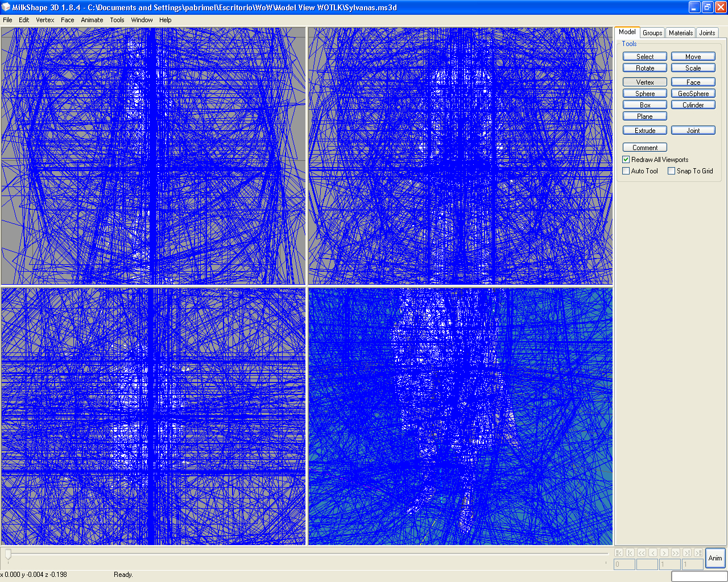728x582 pixels.
Task: Pick the GeoSphere primitive tool
Action: [693, 93]
